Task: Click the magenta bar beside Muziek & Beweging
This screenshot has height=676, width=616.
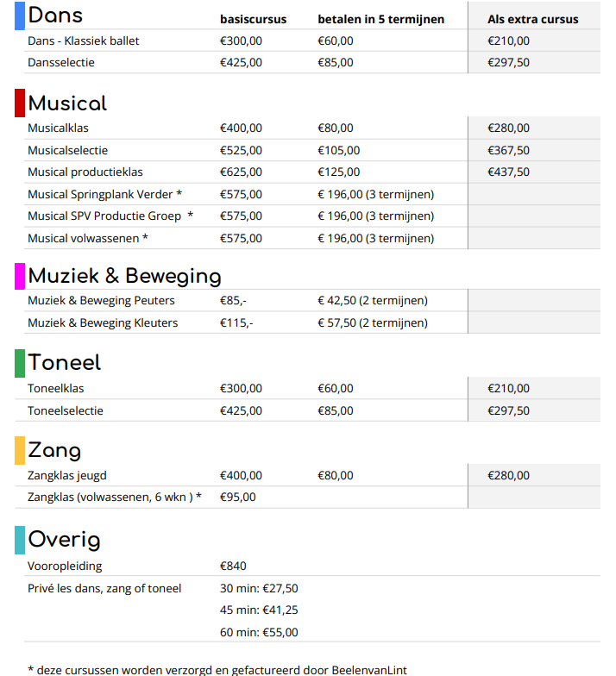Action: (20, 275)
